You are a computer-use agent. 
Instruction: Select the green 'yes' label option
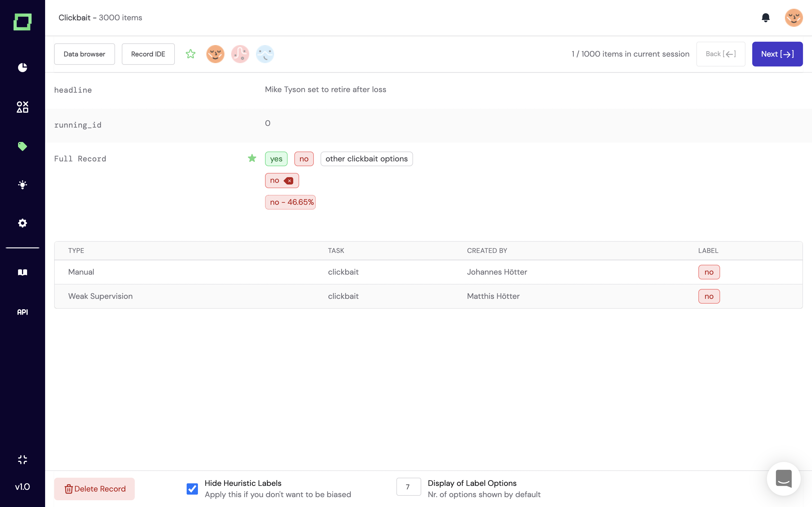coord(276,159)
